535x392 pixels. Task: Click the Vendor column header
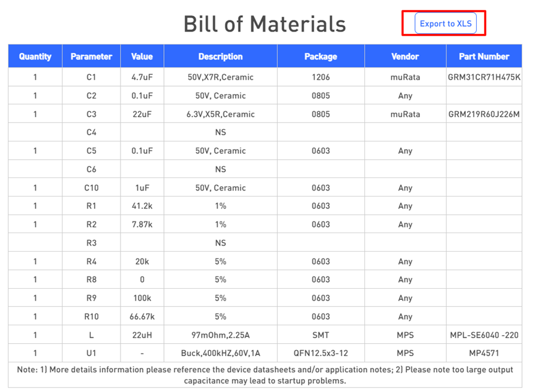tap(405, 56)
